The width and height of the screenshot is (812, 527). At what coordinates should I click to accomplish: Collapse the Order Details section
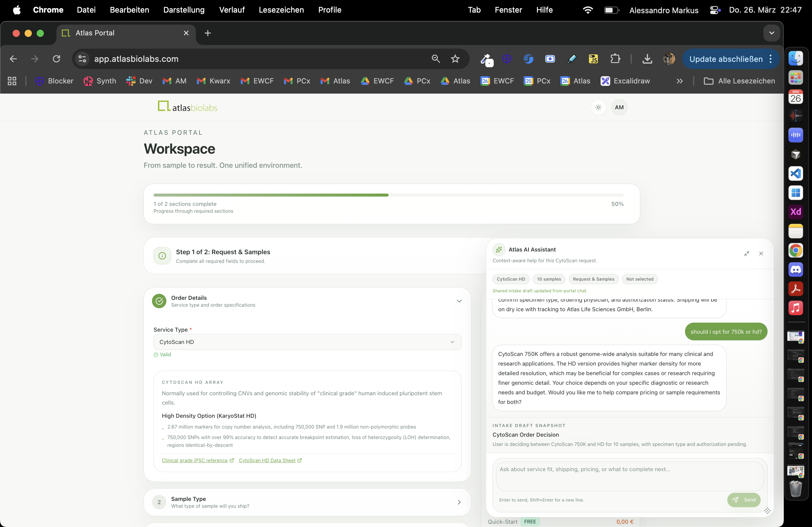point(459,301)
